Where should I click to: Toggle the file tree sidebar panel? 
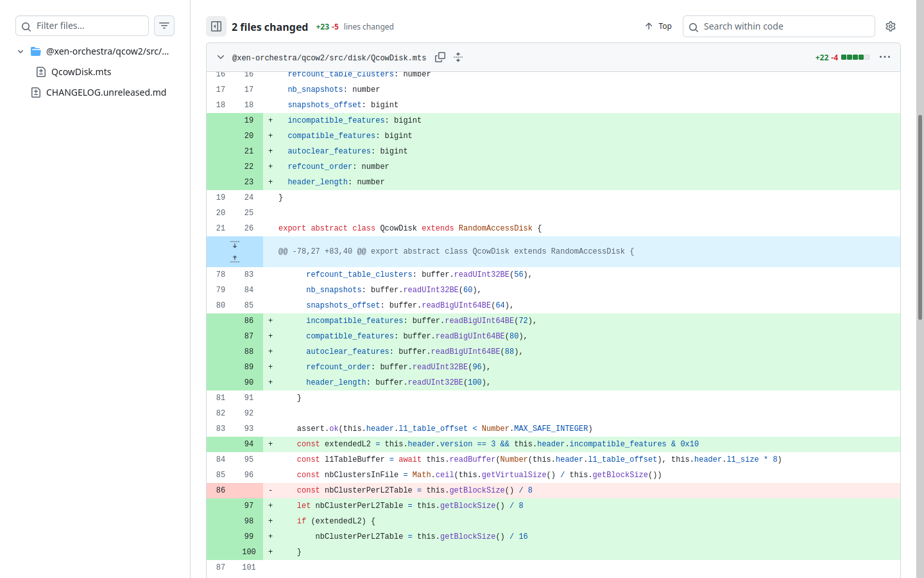216,26
